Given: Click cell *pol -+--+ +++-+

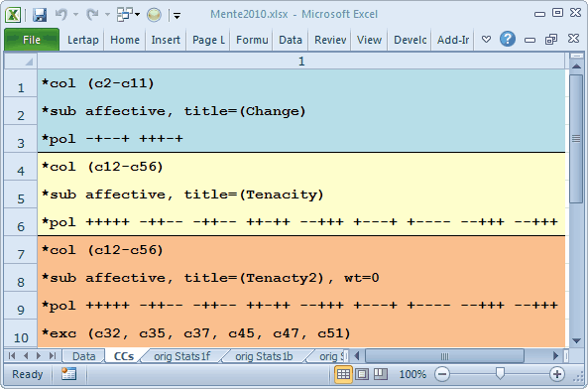Looking at the screenshot, I should click(301, 139).
